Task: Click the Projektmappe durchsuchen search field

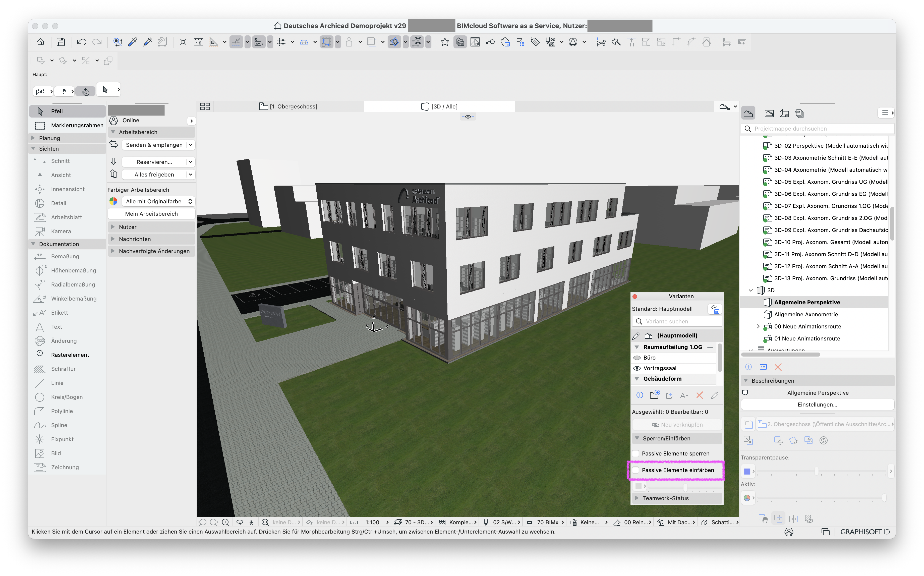Action: (817, 129)
